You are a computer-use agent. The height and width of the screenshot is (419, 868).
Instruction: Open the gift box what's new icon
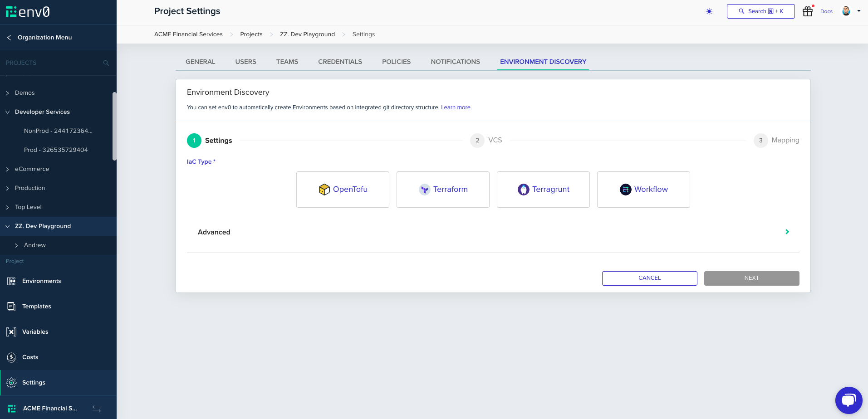tap(808, 11)
